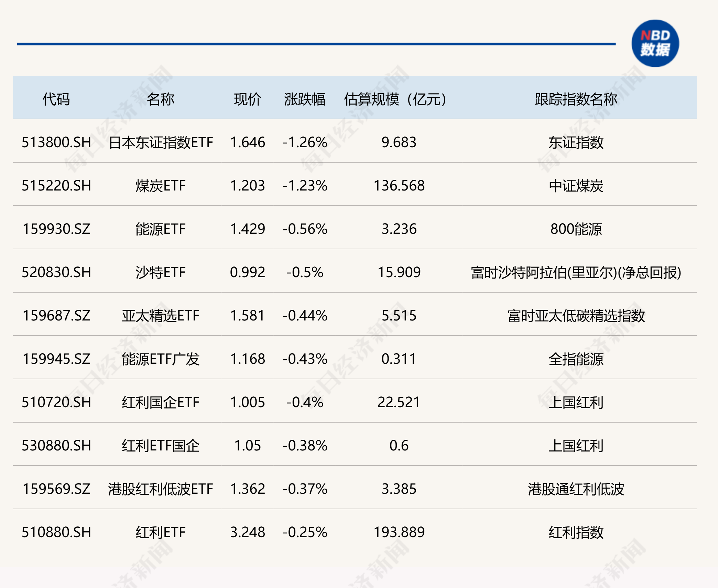Click the 现价 column header
The height and width of the screenshot is (588, 718).
[x=248, y=99]
